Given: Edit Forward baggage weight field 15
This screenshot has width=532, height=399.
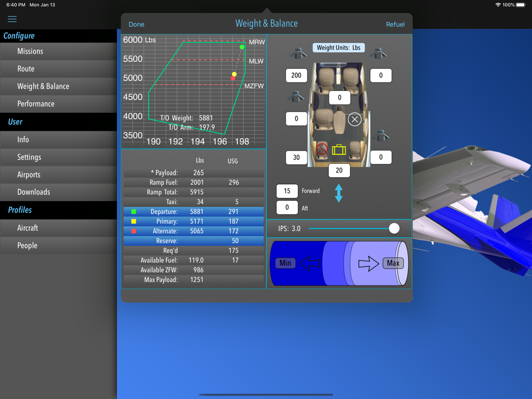Looking at the screenshot, I should point(287,191).
